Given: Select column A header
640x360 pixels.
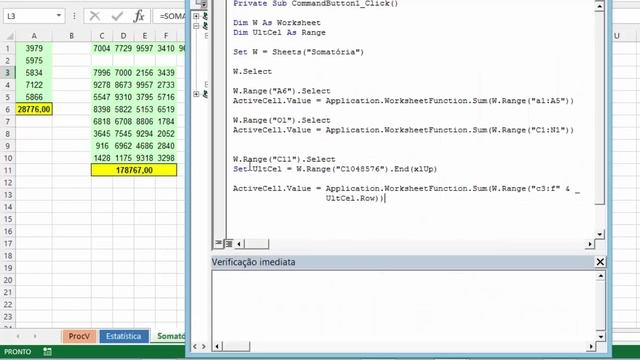Looking at the screenshot, I should coord(34,36).
